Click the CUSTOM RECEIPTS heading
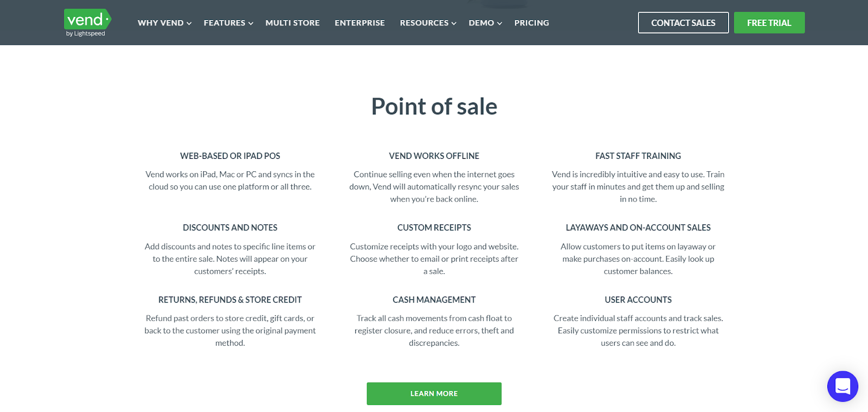Image resolution: width=868 pixels, height=412 pixels. [433, 227]
